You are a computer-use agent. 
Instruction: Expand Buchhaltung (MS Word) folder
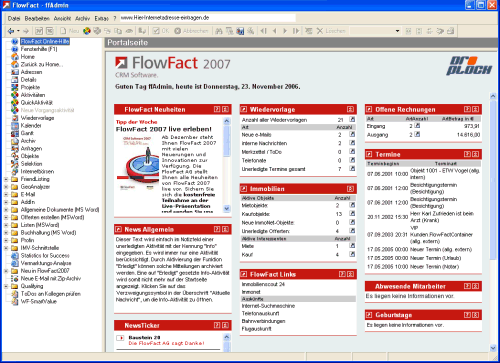click(x=6, y=233)
